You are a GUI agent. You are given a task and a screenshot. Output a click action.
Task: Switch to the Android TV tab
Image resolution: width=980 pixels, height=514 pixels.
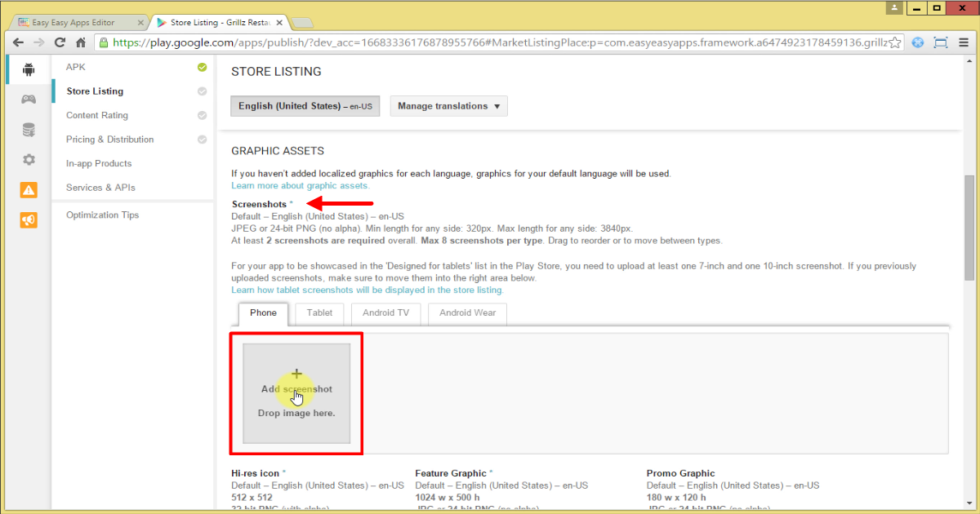pyautogui.click(x=385, y=313)
